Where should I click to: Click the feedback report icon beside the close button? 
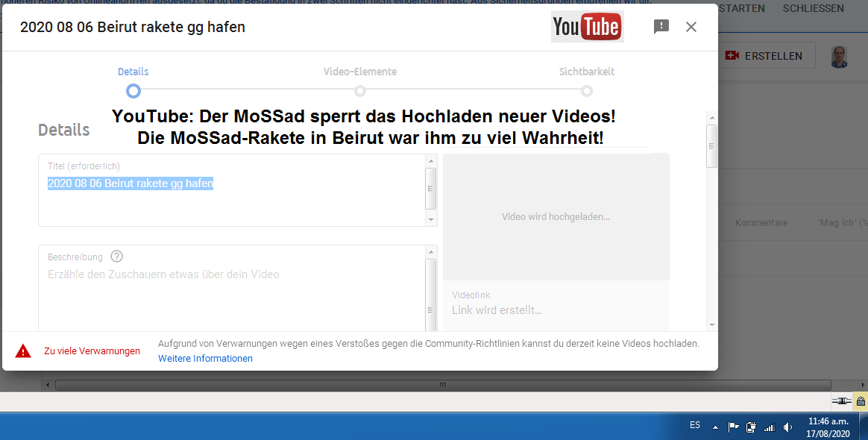[661, 26]
